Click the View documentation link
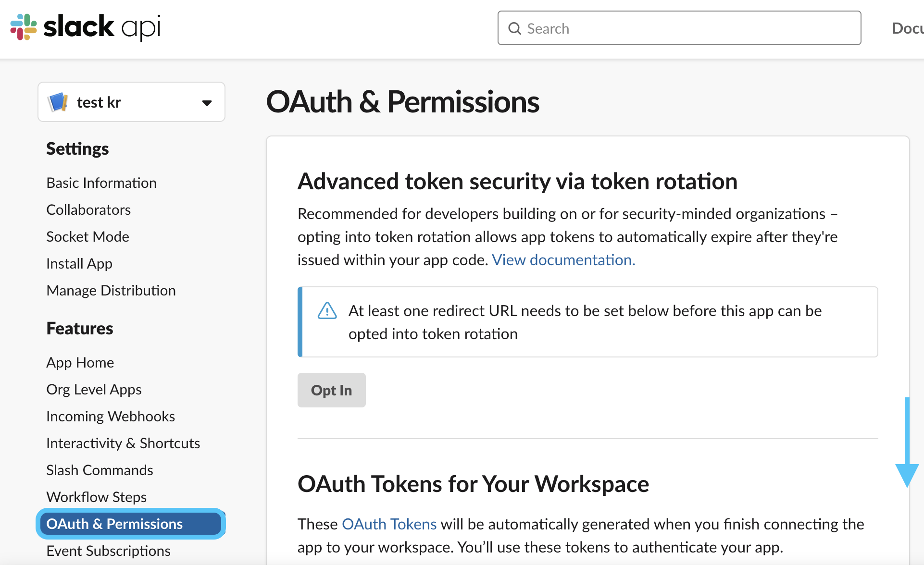 coord(563,260)
